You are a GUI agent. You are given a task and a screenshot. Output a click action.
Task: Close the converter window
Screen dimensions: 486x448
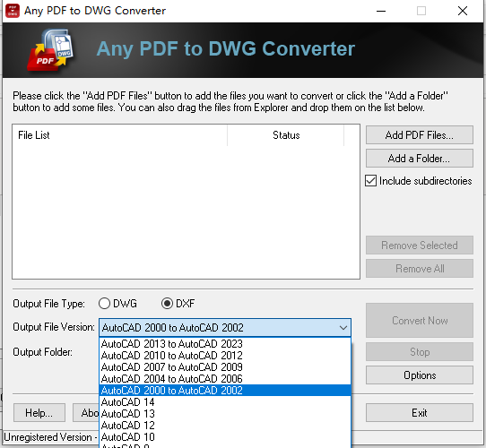click(x=463, y=11)
